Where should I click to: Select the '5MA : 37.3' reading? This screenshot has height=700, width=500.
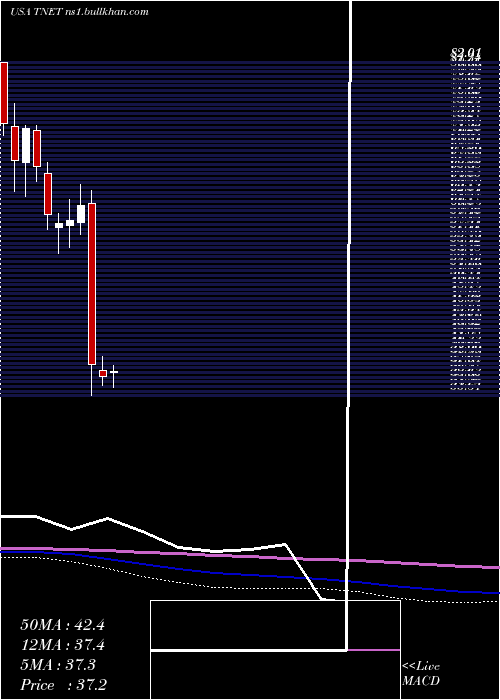pos(58,665)
